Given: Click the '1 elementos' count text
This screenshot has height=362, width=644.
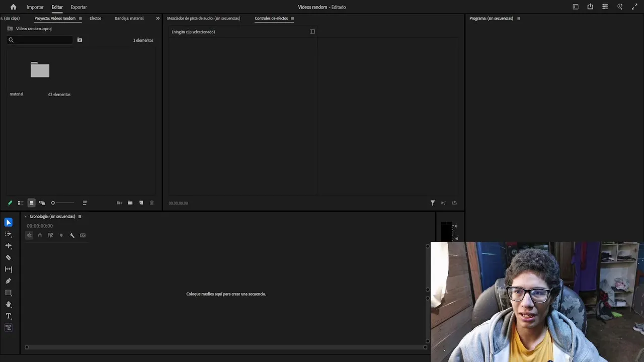Looking at the screenshot, I should click(143, 40).
